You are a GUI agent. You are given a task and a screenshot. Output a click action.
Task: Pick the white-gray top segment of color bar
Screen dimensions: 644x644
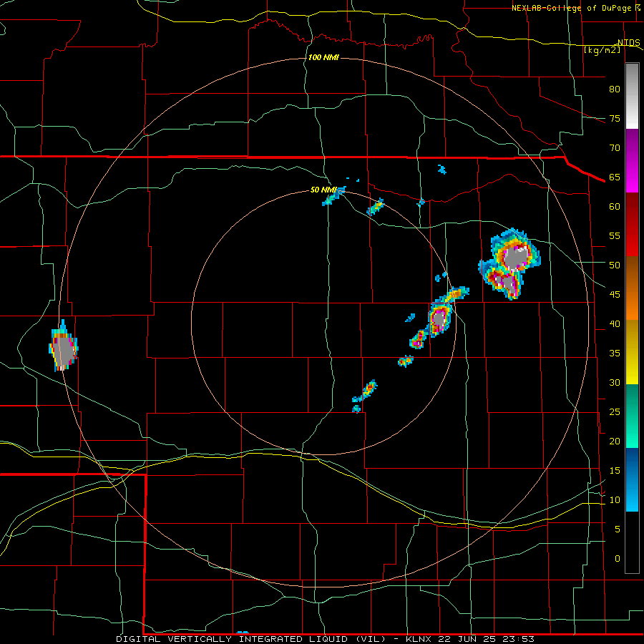tap(632, 96)
